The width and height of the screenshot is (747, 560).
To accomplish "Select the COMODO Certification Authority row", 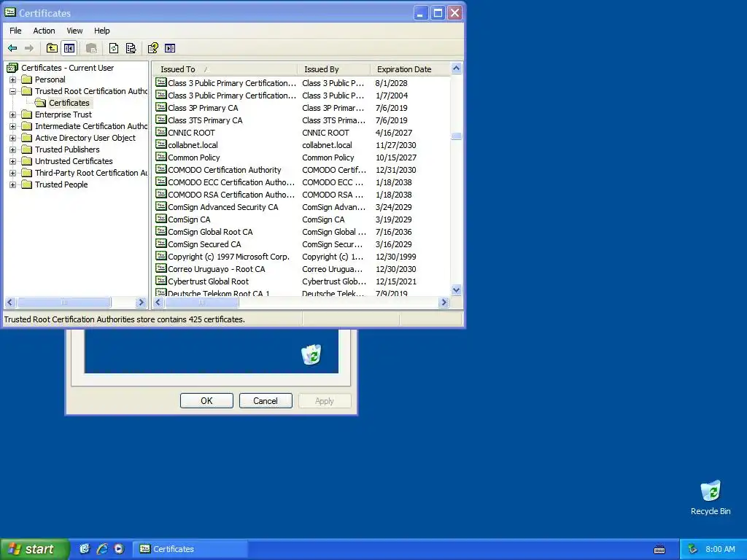I will click(x=303, y=169).
